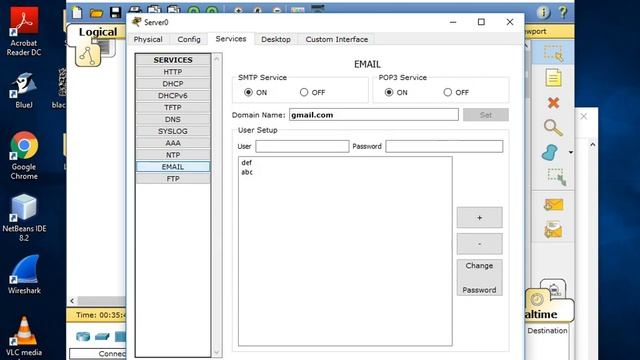Select the Add Simple PDU envelope

(554, 204)
